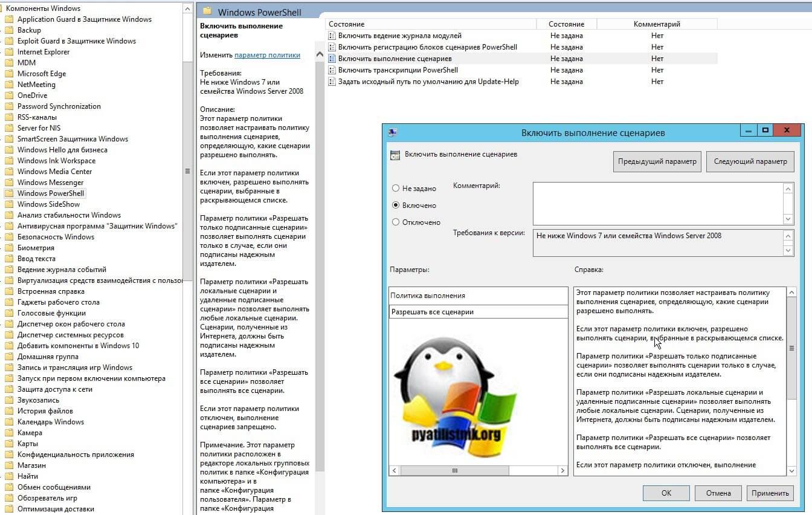The height and width of the screenshot is (515, 812).
Task: Click the Exploit Guard folder icon
Action: coord(8,41)
